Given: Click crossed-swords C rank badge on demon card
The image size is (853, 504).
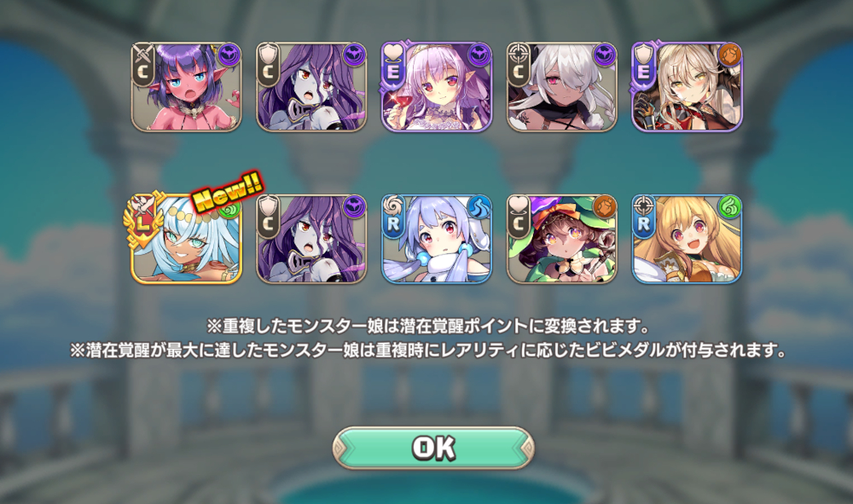Looking at the screenshot, I should click(x=143, y=66).
